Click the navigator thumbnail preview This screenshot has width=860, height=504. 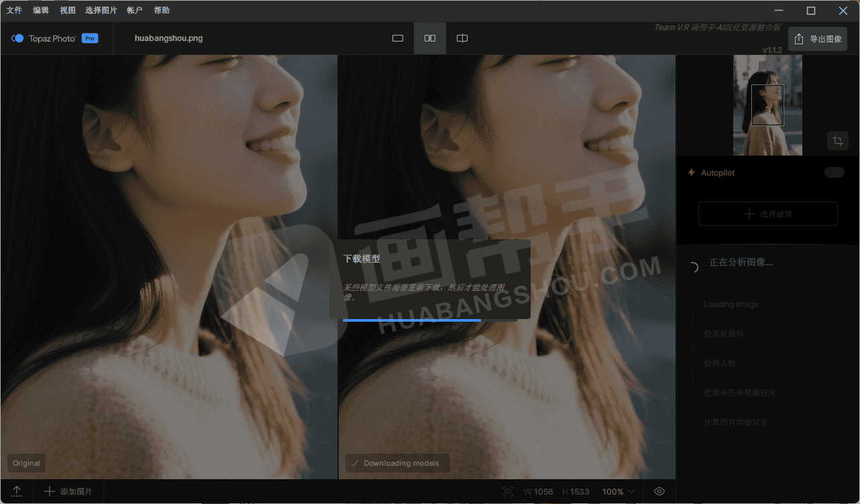767,105
